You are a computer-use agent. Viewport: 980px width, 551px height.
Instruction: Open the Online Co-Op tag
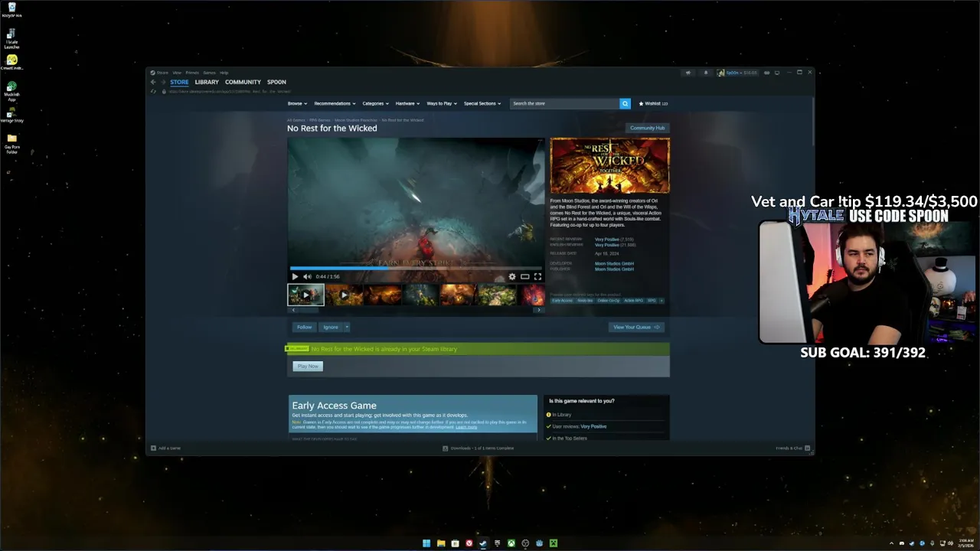pyautogui.click(x=609, y=301)
